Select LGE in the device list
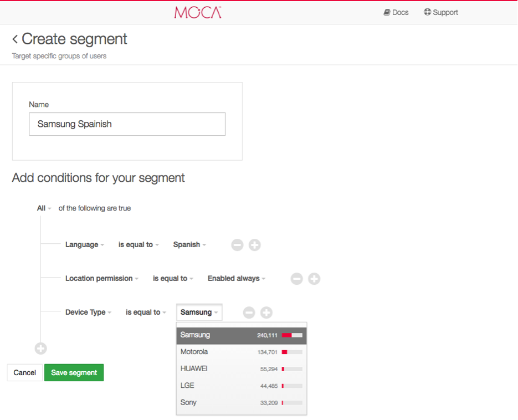518x420 pixels. [242, 386]
